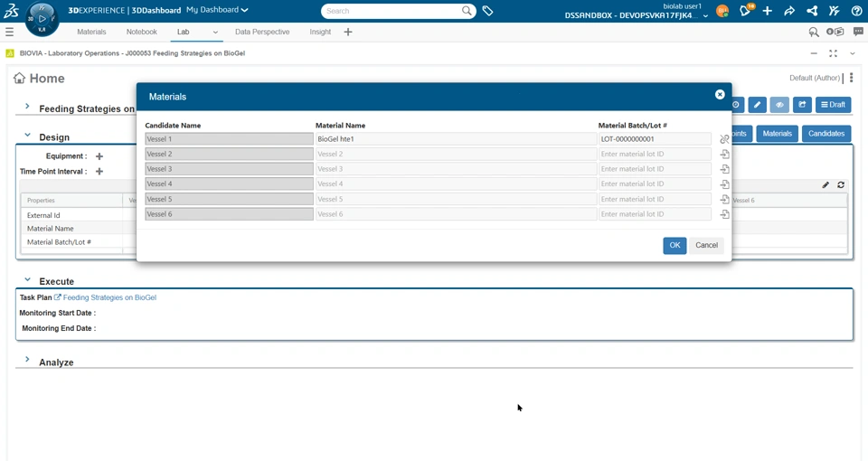Click the user search icon under top bar
This screenshot has width=868, height=461.
pos(814,33)
